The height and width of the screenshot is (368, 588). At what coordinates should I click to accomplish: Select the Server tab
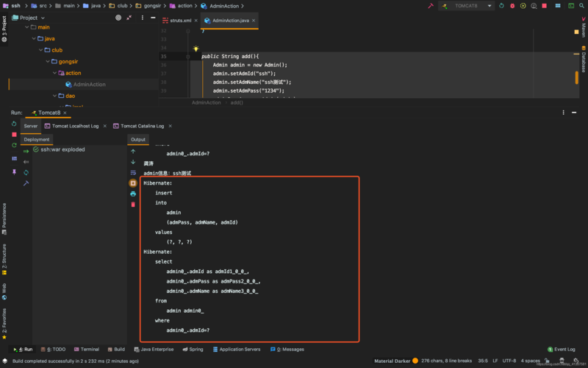click(x=30, y=126)
